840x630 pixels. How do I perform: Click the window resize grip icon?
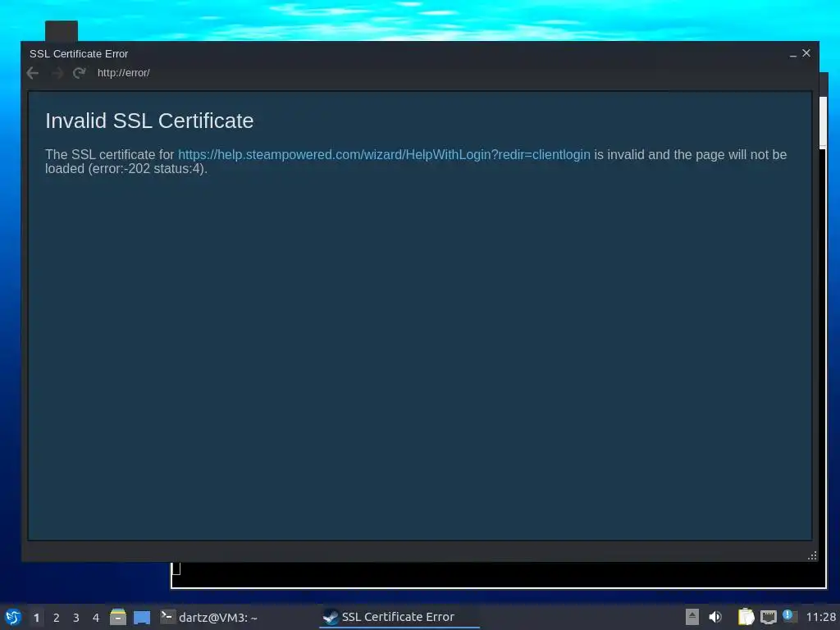(812, 555)
